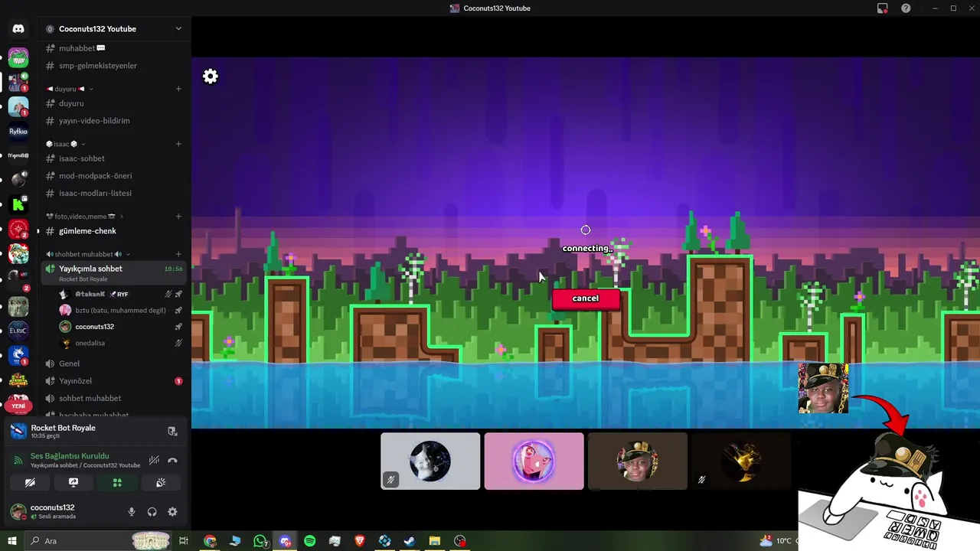Image resolution: width=980 pixels, height=551 pixels.
Task: Open the ELRIC server icon
Action: tap(18, 331)
